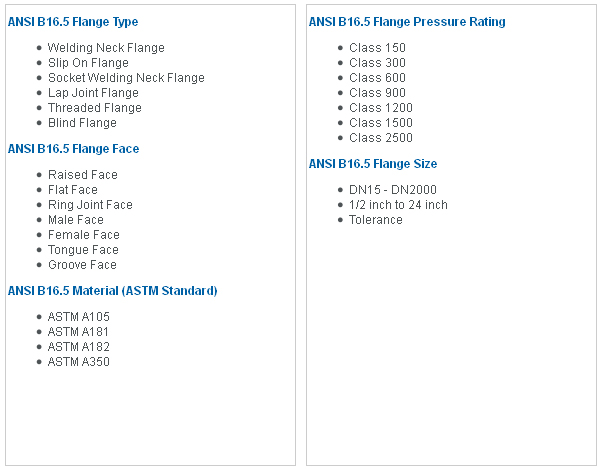Select ASTM A182 material

(x=78, y=347)
